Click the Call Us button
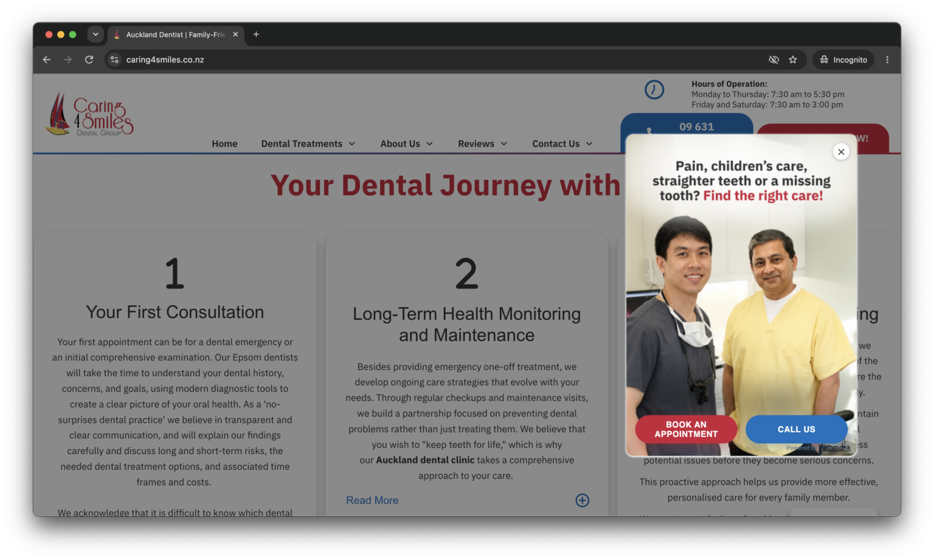The width and height of the screenshot is (934, 560). pos(797,429)
